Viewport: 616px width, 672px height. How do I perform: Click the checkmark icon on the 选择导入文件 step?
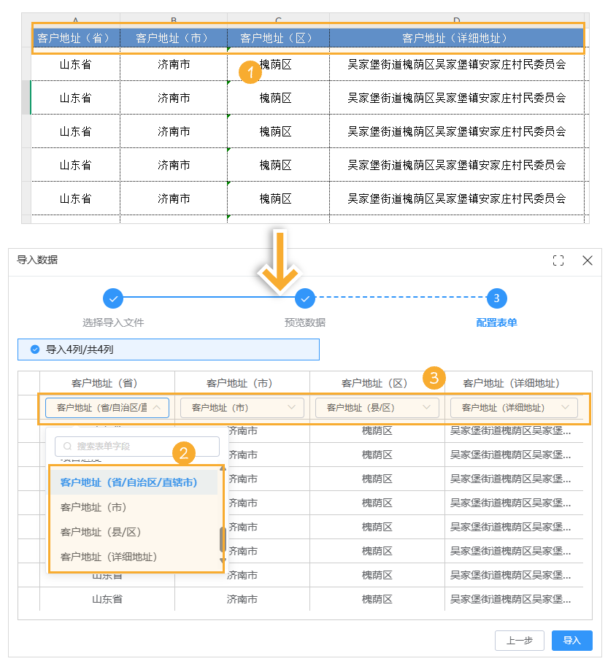(x=114, y=298)
